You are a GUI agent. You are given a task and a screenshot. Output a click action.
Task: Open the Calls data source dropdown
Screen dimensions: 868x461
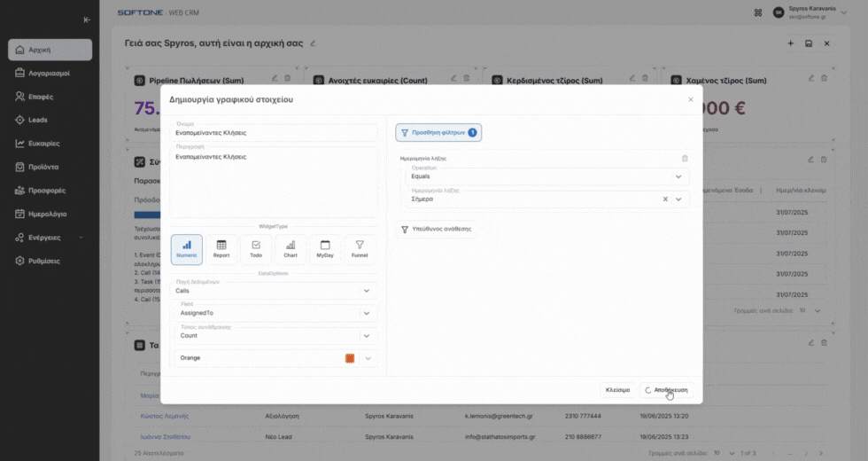coord(367,291)
